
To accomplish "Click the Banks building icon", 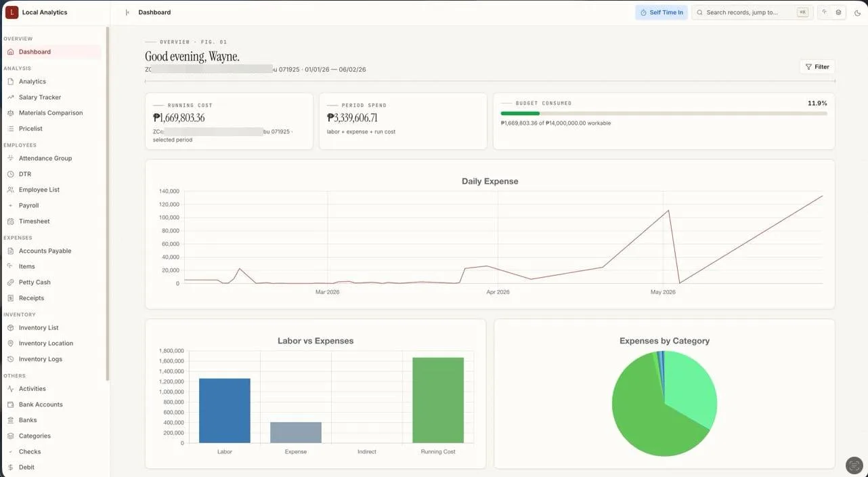I will tap(11, 420).
